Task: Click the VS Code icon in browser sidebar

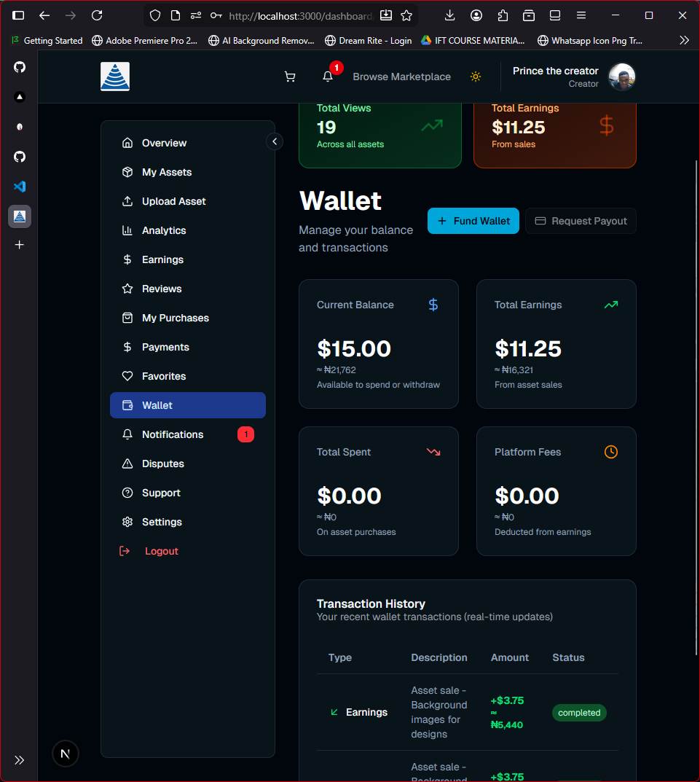Action: pos(20,187)
